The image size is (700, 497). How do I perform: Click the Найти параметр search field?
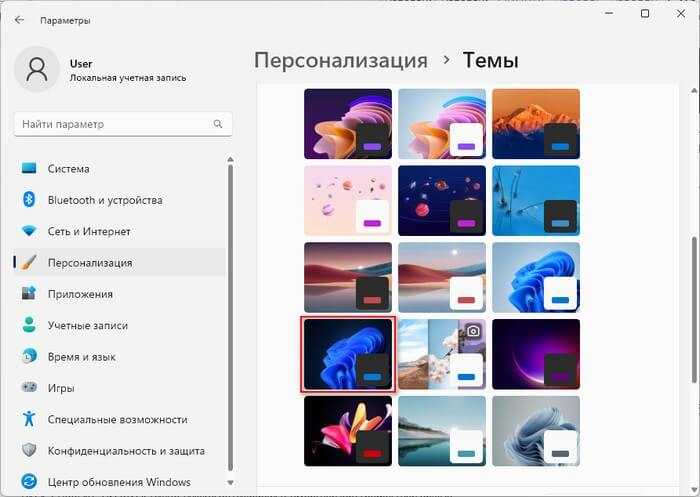[123, 124]
